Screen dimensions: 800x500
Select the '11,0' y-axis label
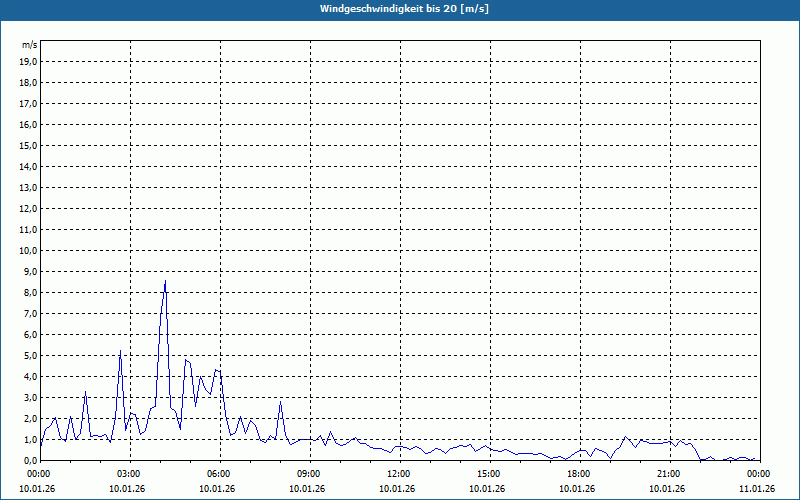click(28, 230)
